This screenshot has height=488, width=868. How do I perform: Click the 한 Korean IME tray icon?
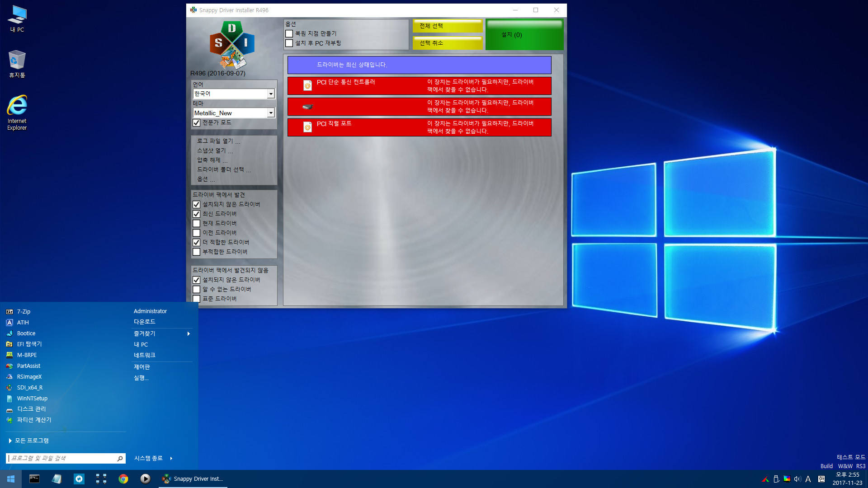[x=821, y=479]
